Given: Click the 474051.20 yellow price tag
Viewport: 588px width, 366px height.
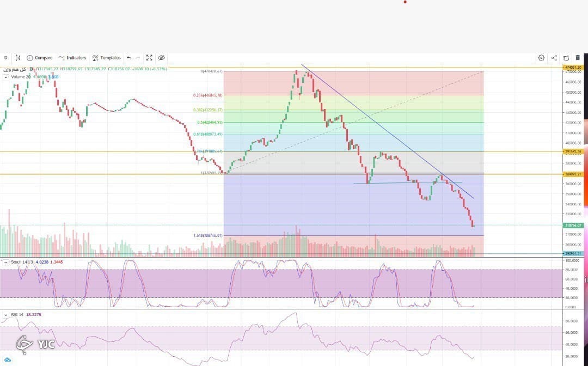Looking at the screenshot, I should click(573, 68).
